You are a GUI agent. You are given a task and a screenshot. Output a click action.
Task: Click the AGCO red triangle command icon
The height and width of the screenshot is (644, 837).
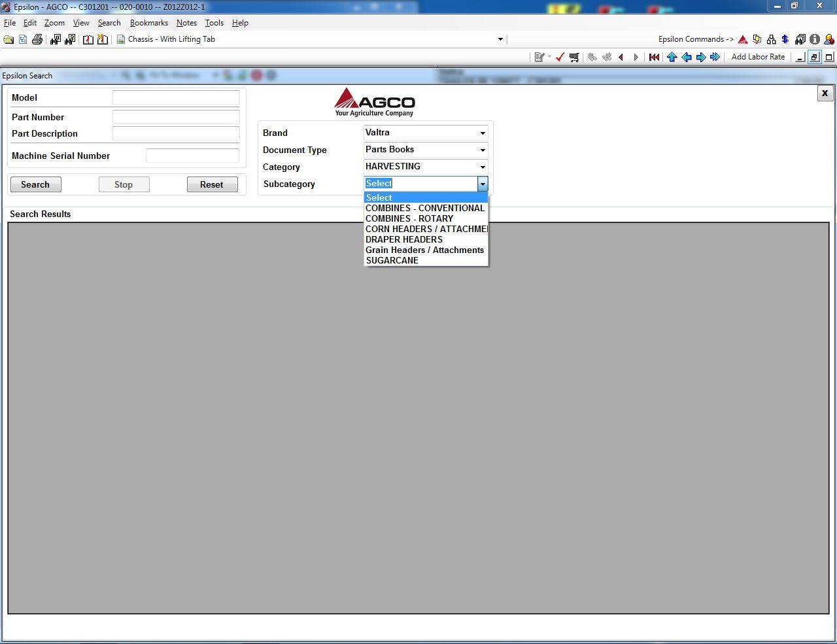(x=743, y=39)
